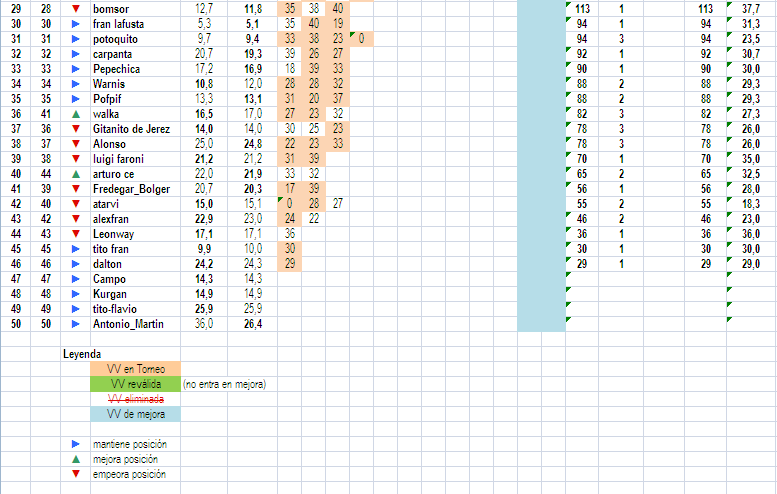Screen dimensions: 777x494
Task: Select the red down triangle beside Leonway
Action: pyautogui.click(x=76, y=234)
